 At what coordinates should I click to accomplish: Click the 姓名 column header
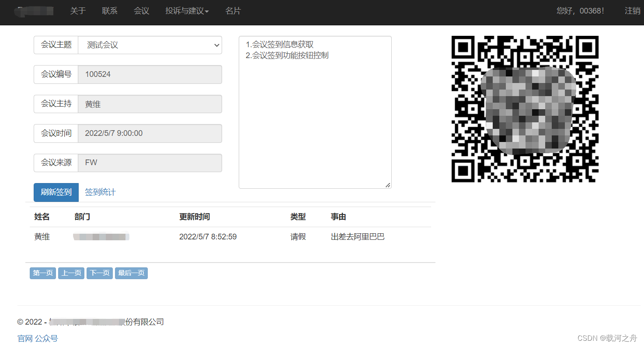pos(42,217)
